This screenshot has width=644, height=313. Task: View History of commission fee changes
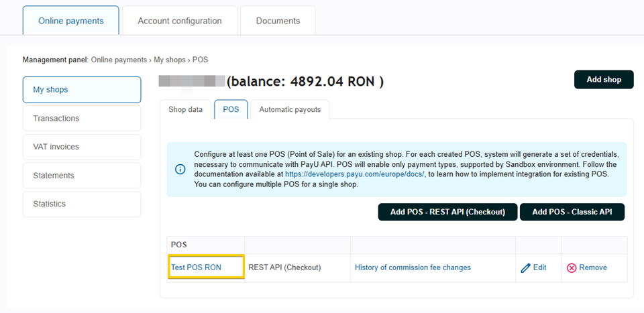tap(413, 267)
